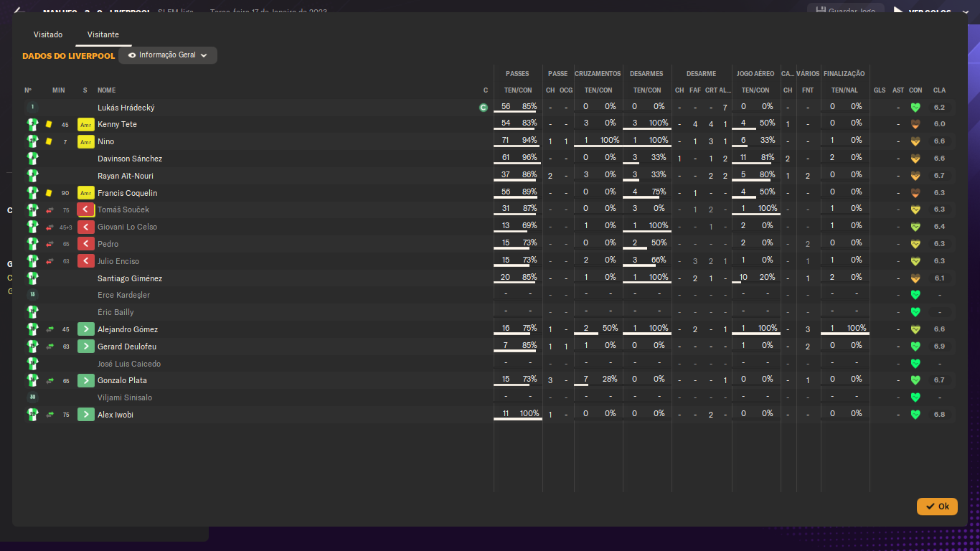Sort by the NOME column header
The height and width of the screenshot is (551, 980).
pos(106,90)
